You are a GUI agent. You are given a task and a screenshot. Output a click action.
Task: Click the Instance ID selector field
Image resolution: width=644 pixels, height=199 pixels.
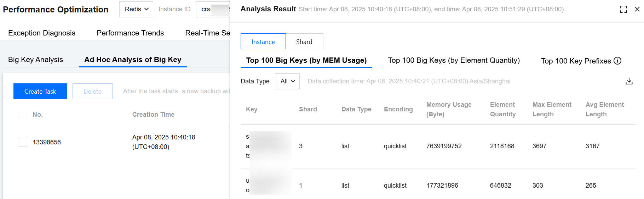pos(213,9)
